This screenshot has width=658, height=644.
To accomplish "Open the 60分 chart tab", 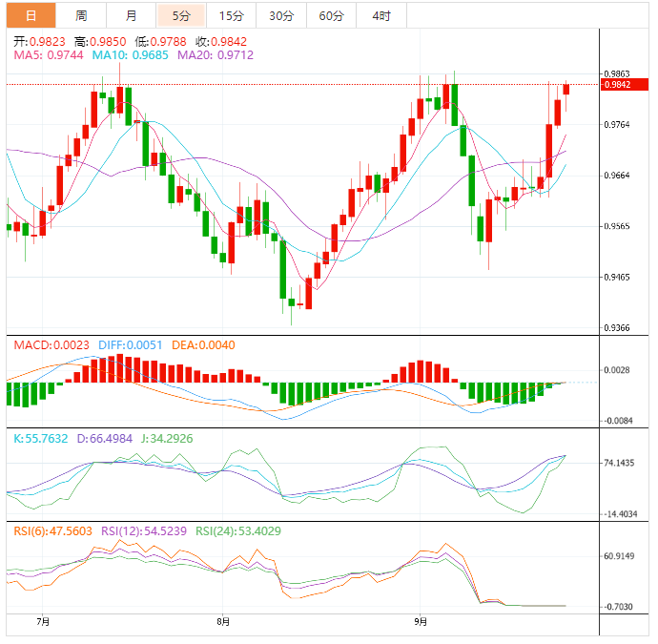I will click(x=332, y=15).
